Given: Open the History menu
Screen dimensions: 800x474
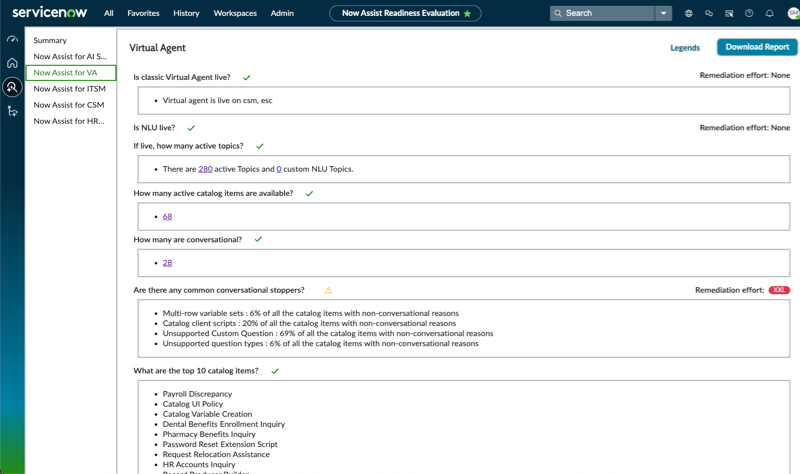Looking at the screenshot, I should tap(186, 13).
